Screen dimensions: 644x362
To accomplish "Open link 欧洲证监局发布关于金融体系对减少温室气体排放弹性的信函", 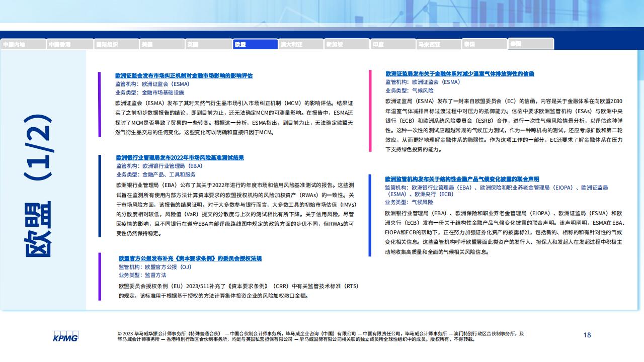I will pyautogui.click(x=460, y=73).
